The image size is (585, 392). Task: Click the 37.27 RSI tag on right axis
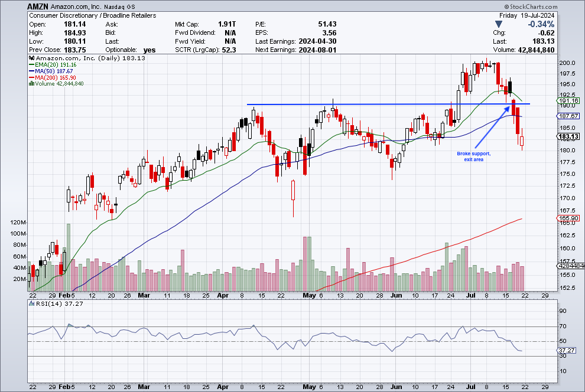coord(567,350)
